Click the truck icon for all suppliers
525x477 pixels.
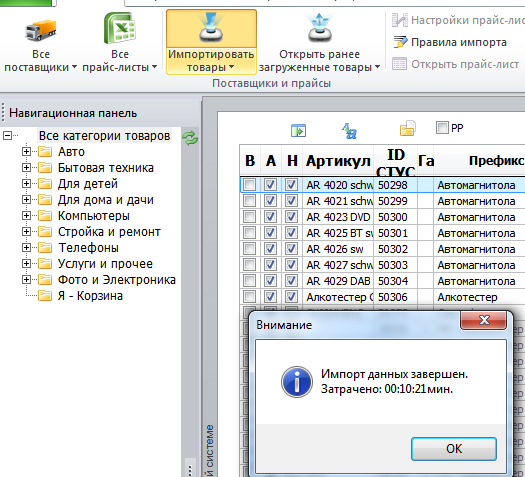coord(41,30)
